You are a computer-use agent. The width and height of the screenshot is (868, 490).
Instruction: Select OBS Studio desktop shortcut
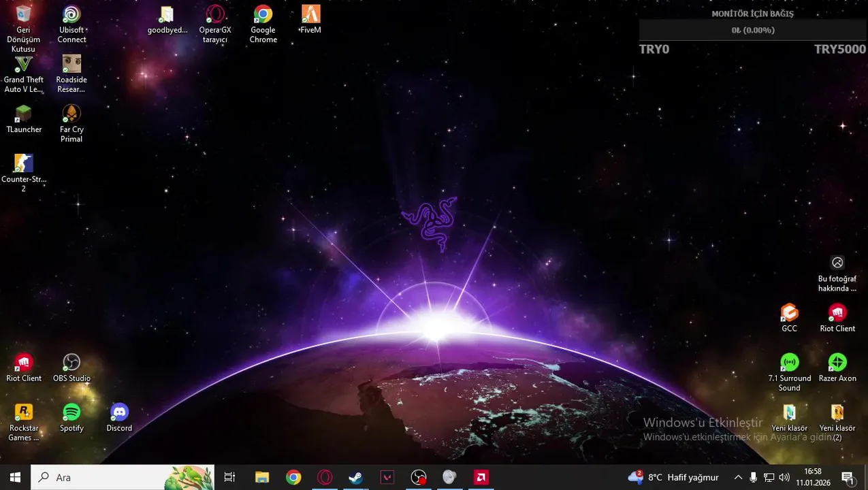(71, 368)
